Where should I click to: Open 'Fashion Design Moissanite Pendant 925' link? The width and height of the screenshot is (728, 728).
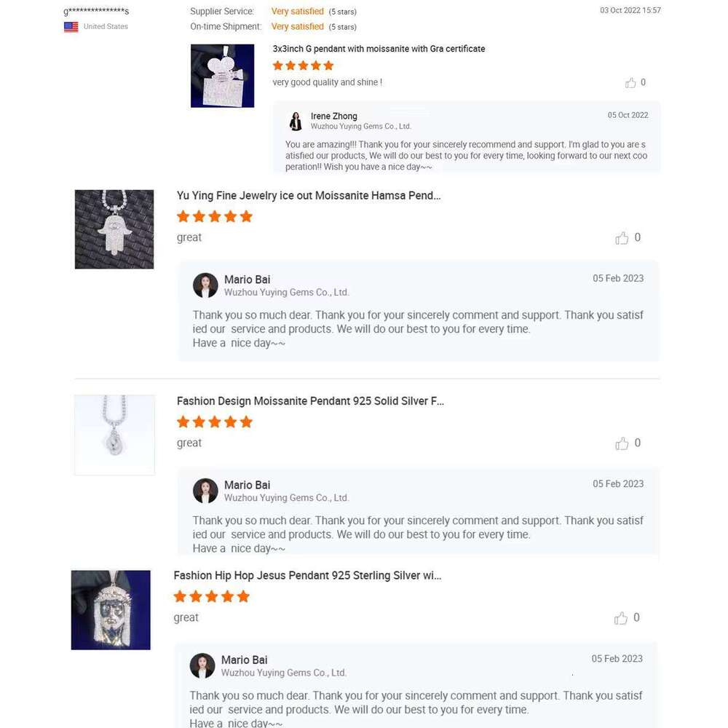click(310, 401)
